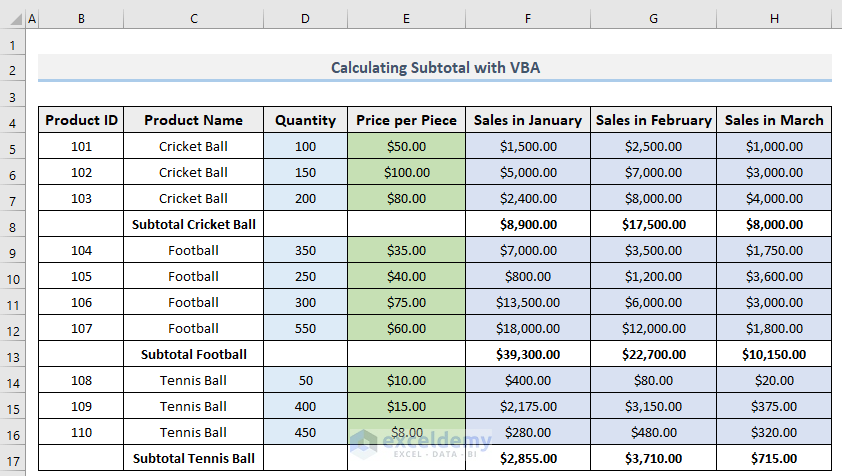
Task: Click the $39,300.00 January subtotal cell
Action: click(527, 354)
